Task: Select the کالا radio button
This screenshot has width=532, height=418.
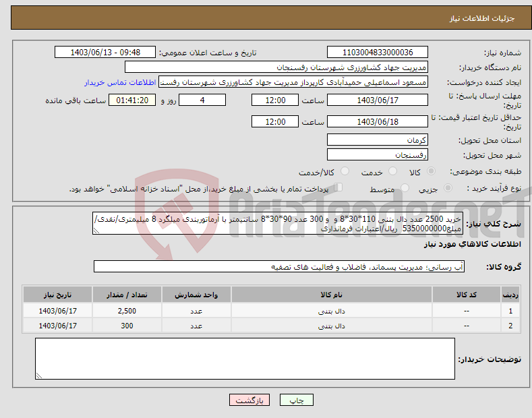Action: [x=431, y=171]
